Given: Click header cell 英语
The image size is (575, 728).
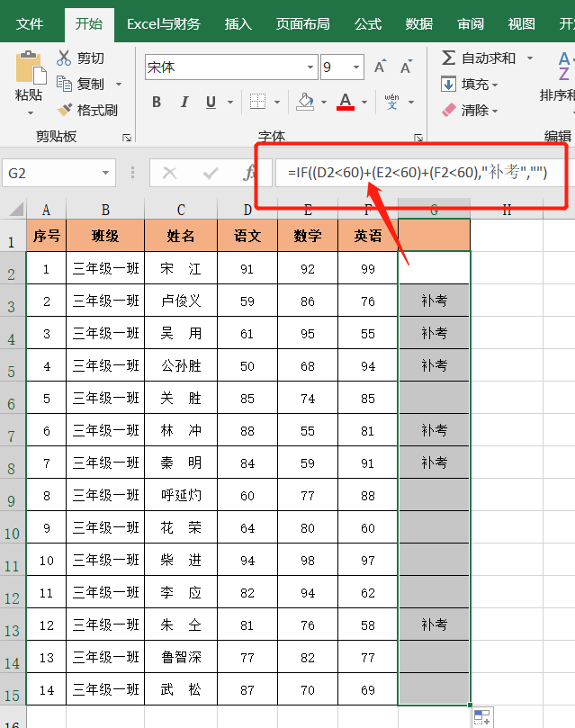Looking at the screenshot, I should click(367, 236).
